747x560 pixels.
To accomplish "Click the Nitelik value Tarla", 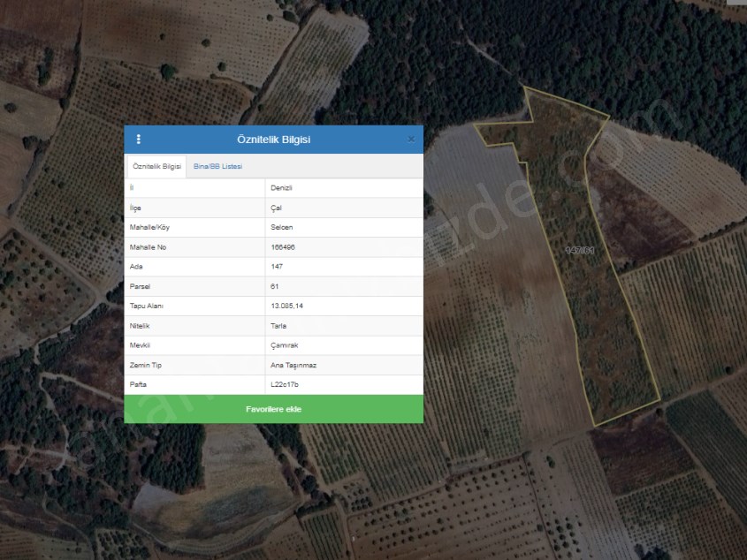I will pyautogui.click(x=278, y=325).
